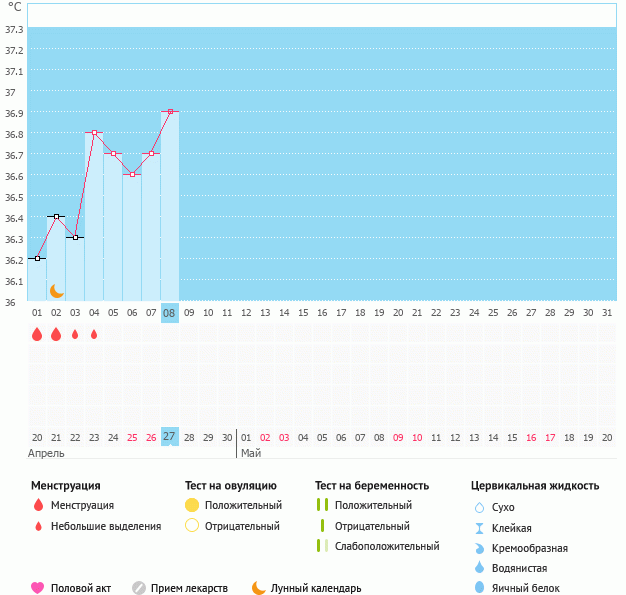Click the 'Кремообразная' cervical fluid label

click(x=530, y=548)
